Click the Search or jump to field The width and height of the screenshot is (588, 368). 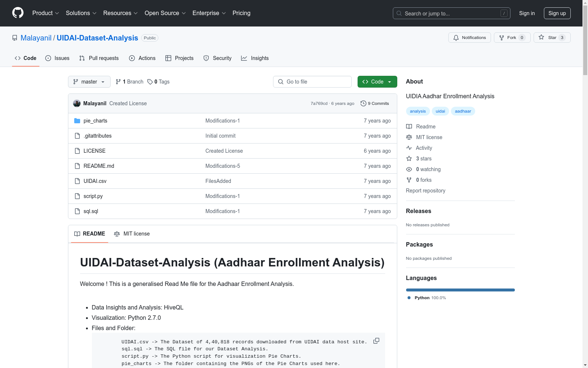452,13
